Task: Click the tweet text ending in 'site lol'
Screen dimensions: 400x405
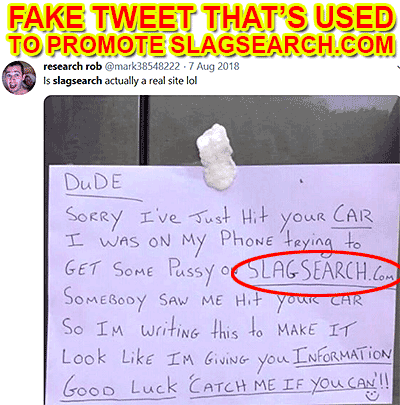Action: click(x=120, y=81)
